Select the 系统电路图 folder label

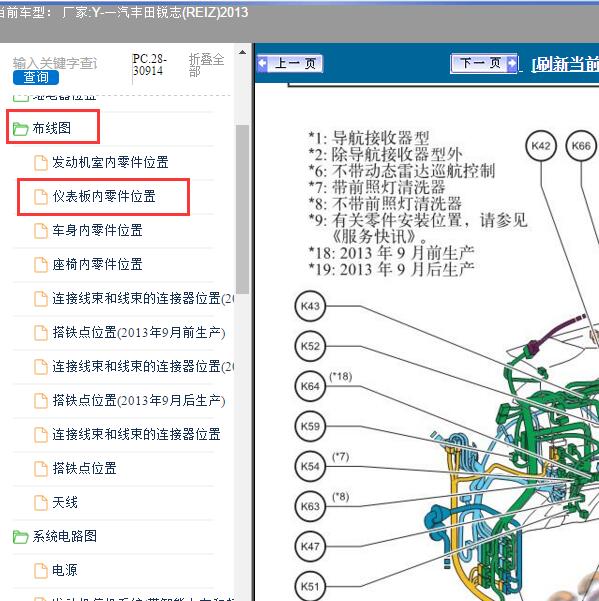(x=65, y=536)
